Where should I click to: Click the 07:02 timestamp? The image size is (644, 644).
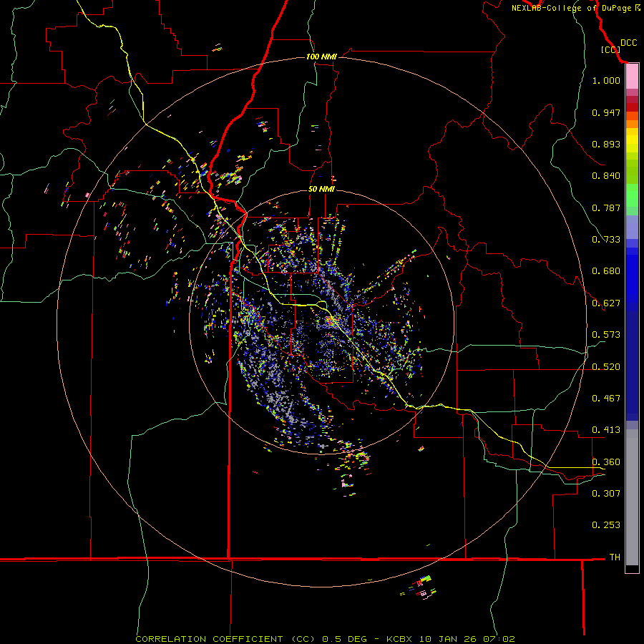[x=498, y=639]
